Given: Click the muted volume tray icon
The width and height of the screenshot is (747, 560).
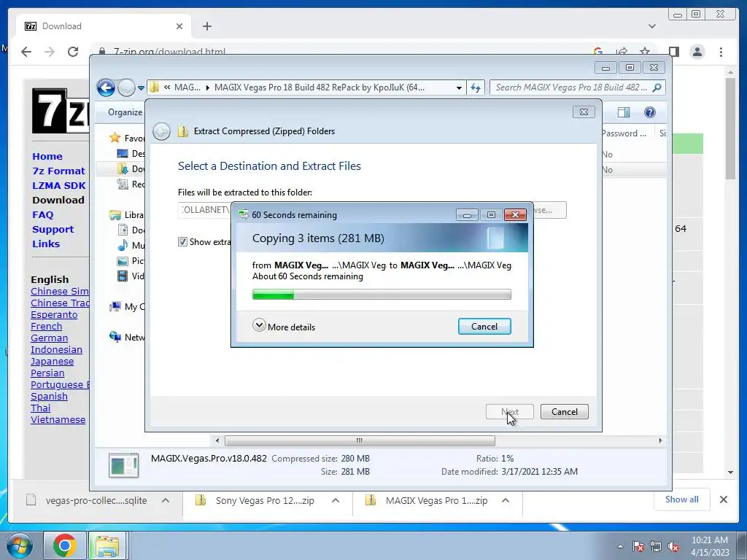Looking at the screenshot, I should tap(673, 546).
